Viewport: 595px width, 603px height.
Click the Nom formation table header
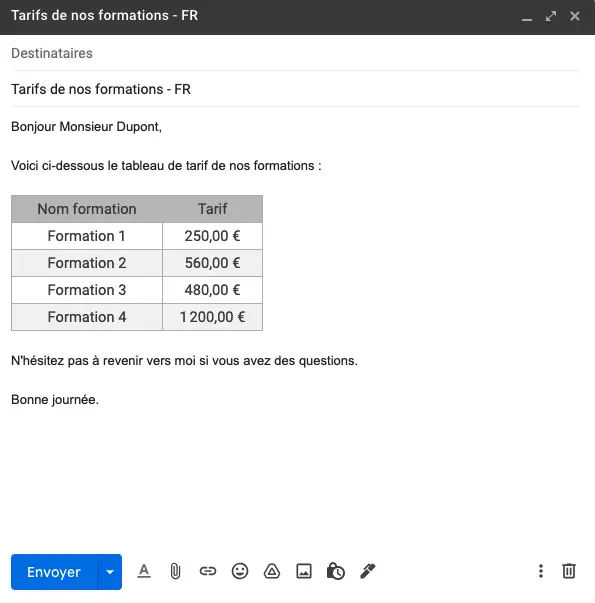[87, 209]
